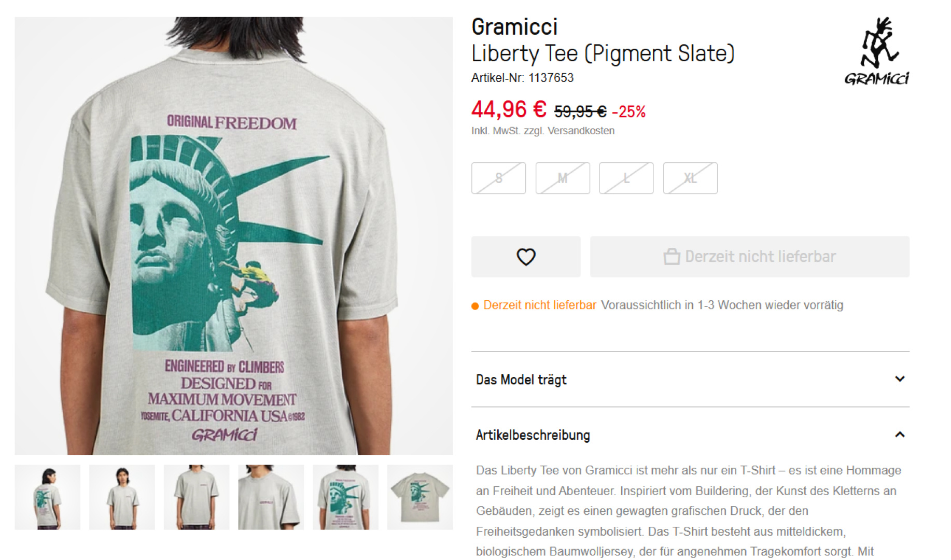
Task: Select size S option
Action: [498, 178]
